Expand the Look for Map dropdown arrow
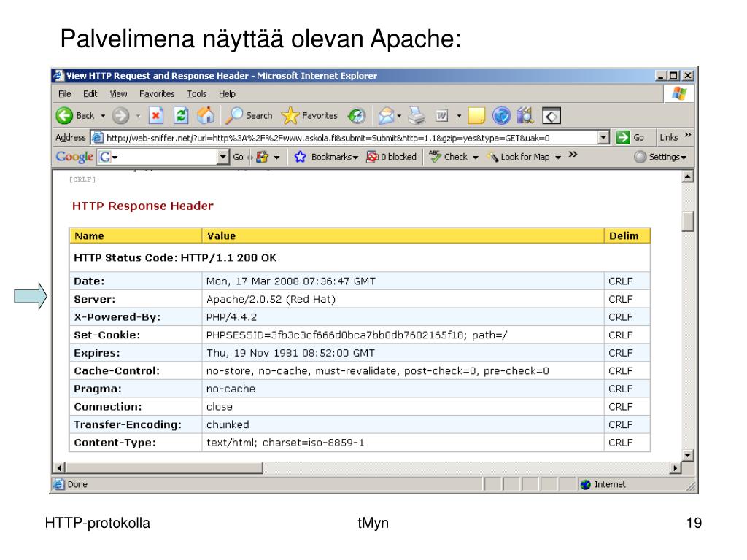The width and height of the screenshot is (747, 560). (x=558, y=157)
